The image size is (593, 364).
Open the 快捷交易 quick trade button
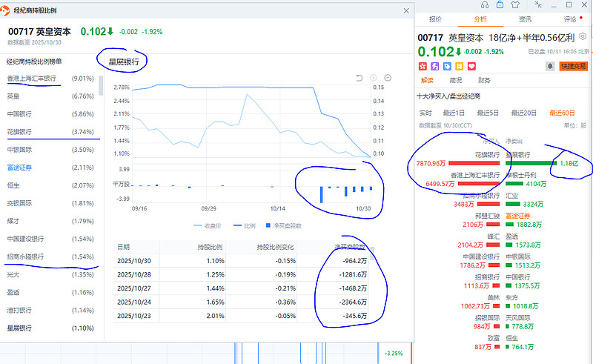(x=573, y=66)
